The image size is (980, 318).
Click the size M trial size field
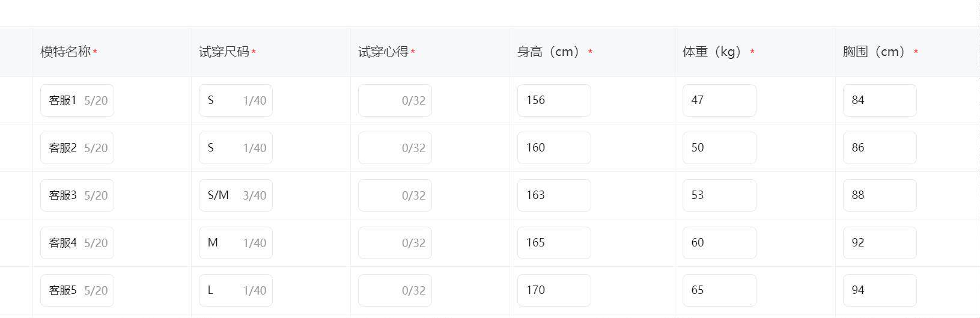235,243
